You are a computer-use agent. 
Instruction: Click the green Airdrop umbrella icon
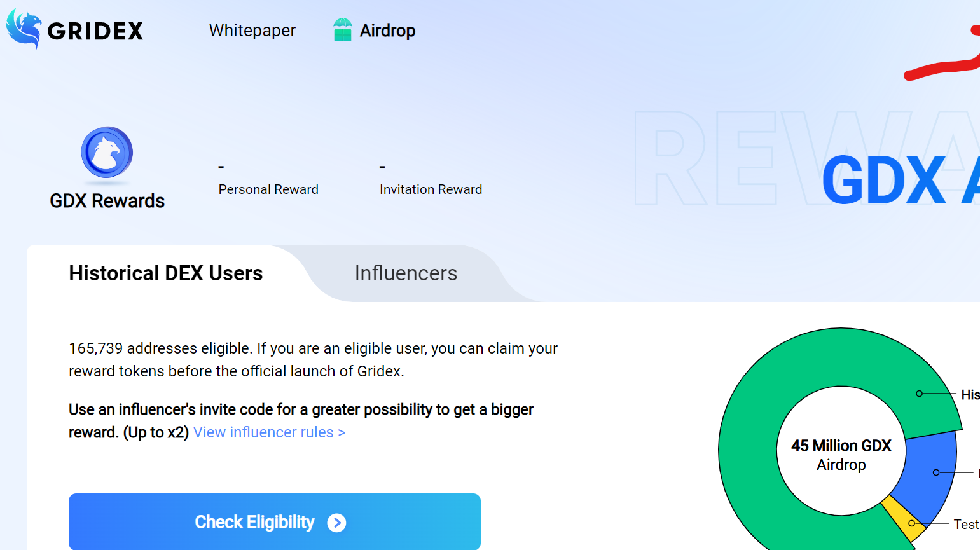[x=342, y=30]
